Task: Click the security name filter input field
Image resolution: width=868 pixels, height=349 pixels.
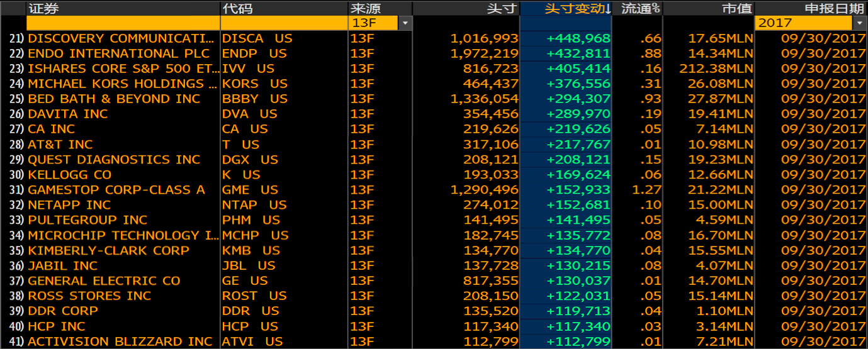Action: coord(123,23)
